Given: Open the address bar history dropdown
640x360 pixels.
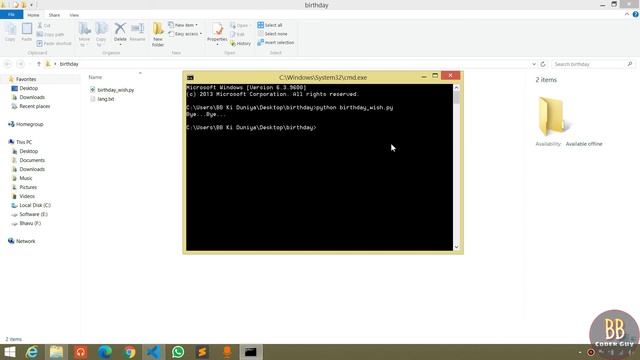Looking at the screenshot, I should tap(534, 64).
